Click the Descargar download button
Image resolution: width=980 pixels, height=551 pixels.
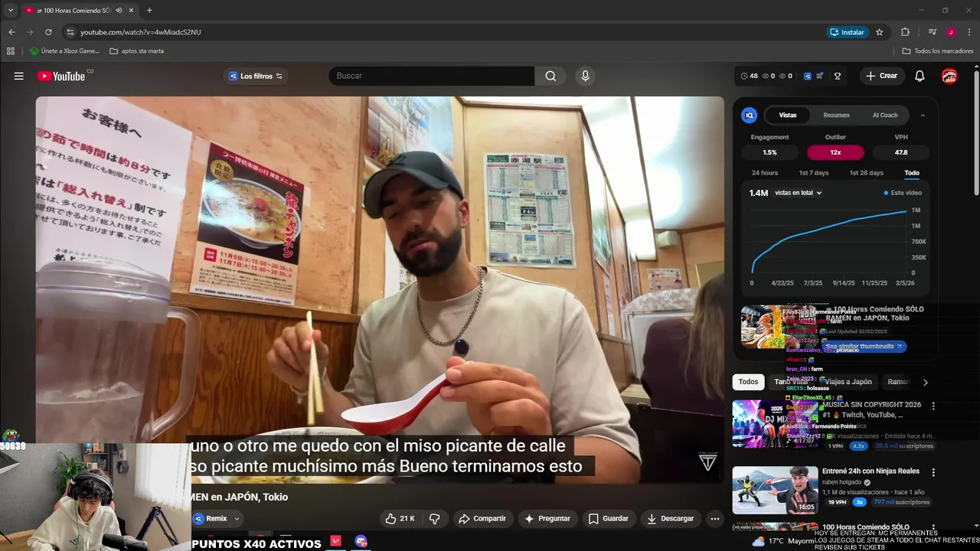[x=671, y=518]
